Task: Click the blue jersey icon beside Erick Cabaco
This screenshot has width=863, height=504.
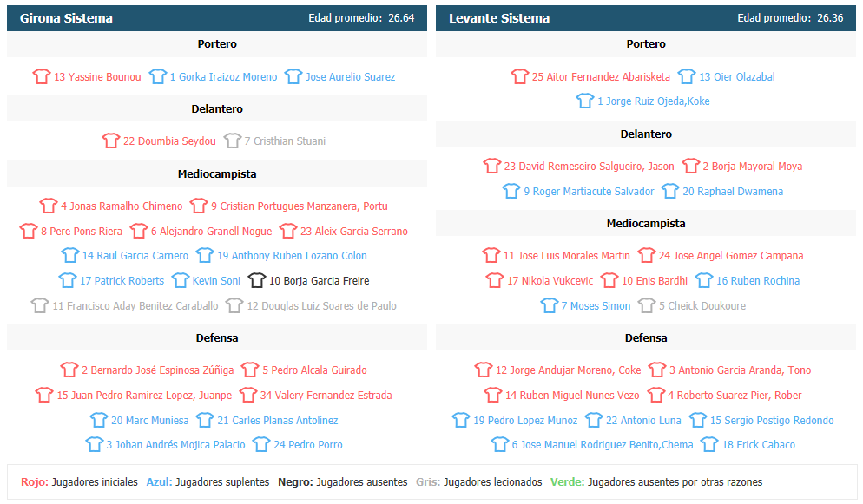Action: (x=709, y=444)
